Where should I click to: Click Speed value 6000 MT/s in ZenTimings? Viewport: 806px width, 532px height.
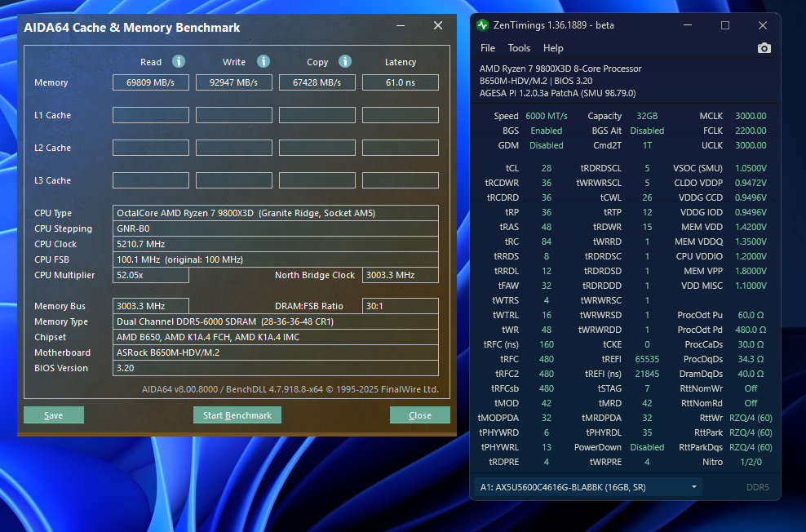(x=547, y=116)
